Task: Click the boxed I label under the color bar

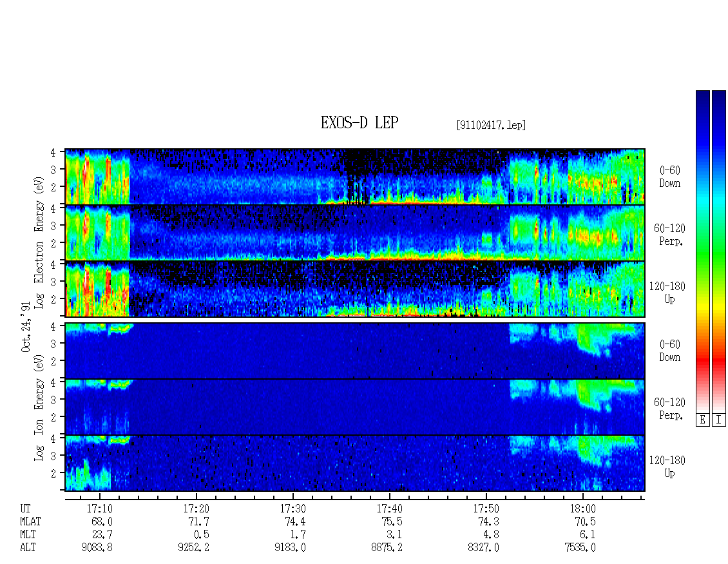Action: (719, 420)
